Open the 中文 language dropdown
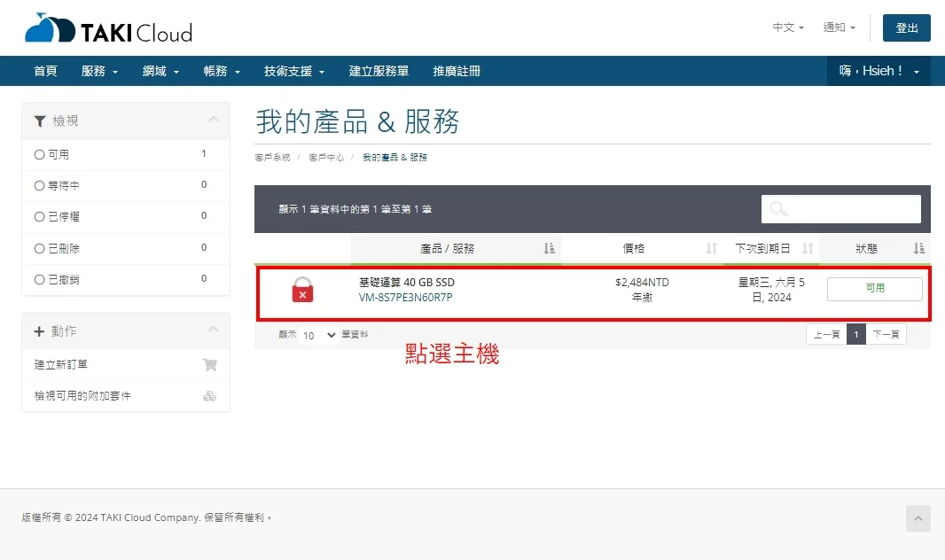This screenshot has width=945, height=560. (x=788, y=27)
